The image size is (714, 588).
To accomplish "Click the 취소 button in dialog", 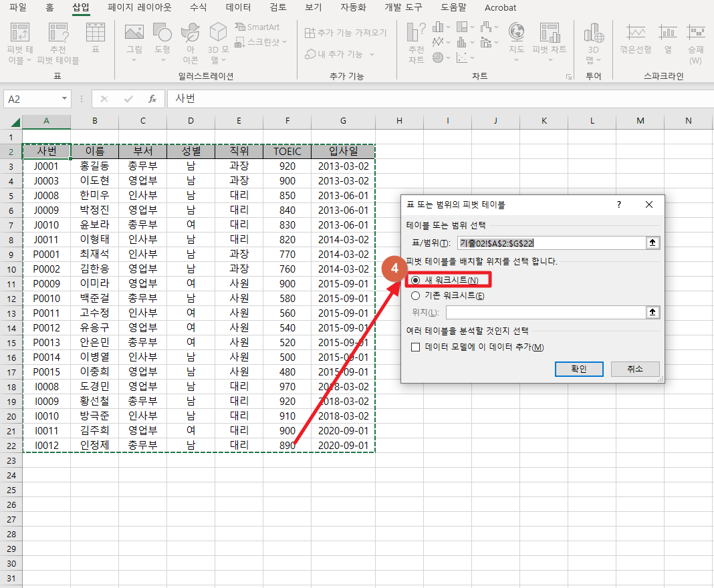I will pyautogui.click(x=634, y=369).
